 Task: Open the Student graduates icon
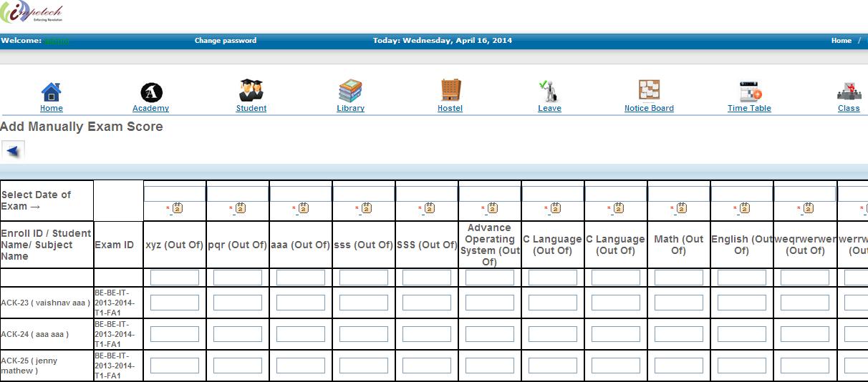click(x=251, y=90)
